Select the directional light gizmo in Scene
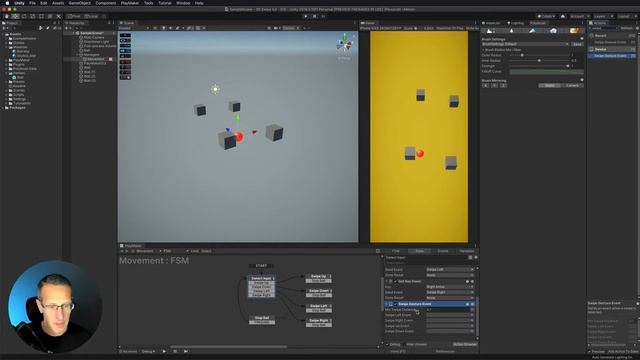This screenshot has width=640, height=360. click(x=216, y=89)
